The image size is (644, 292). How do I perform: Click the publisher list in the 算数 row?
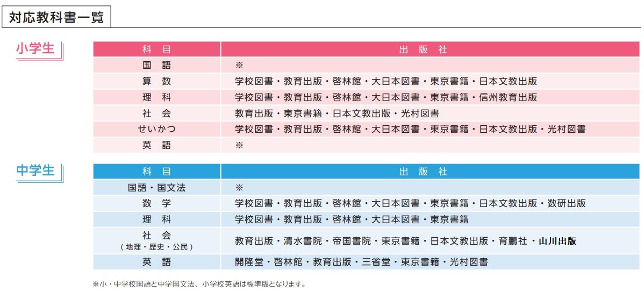point(385,81)
